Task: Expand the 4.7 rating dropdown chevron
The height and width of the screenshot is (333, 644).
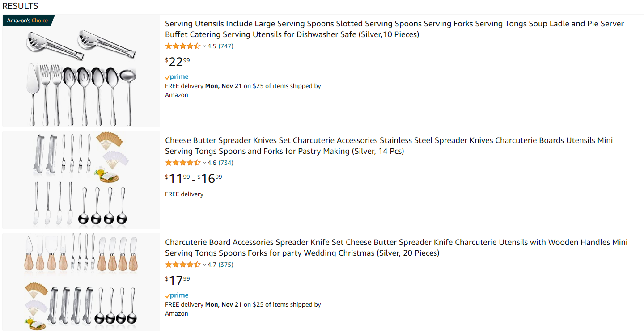Action: click(204, 265)
